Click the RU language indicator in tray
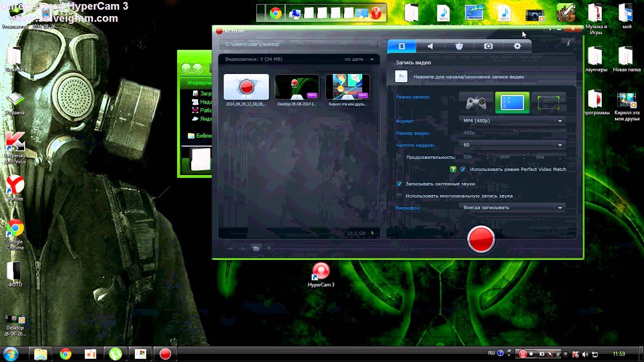This screenshot has height=362, width=644. 492,353
